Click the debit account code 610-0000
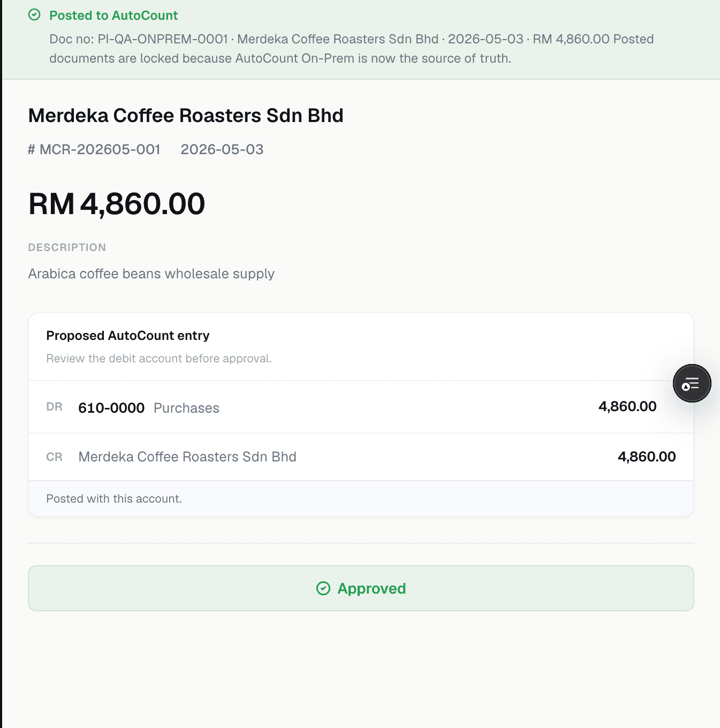 (111, 408)
